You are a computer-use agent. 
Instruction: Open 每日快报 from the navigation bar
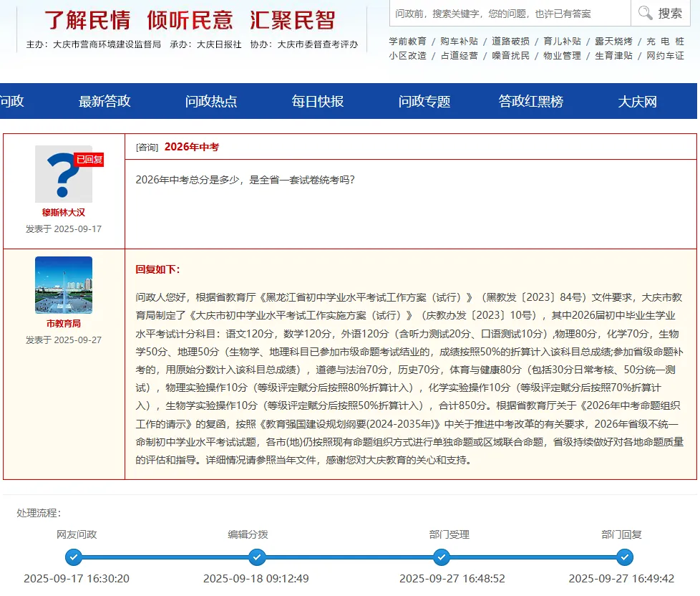tap(318, 102)
